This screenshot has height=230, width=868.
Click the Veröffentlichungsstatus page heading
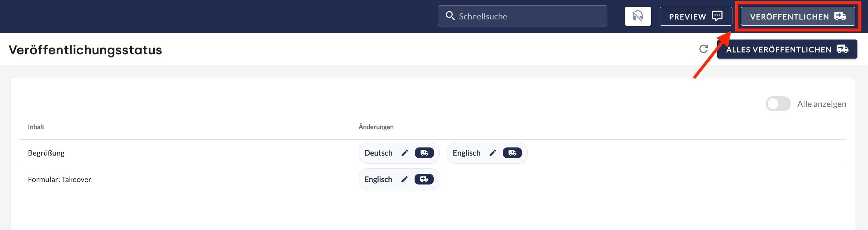click(x=85, y=50)
